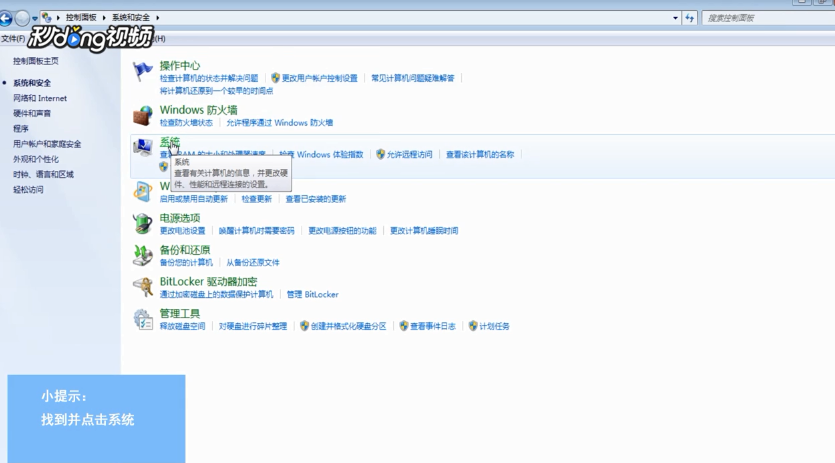The height and width of the screenshot is (463, 835).
Task: Click the Administrative Tools gear icon
Action: tap(142, 319)
